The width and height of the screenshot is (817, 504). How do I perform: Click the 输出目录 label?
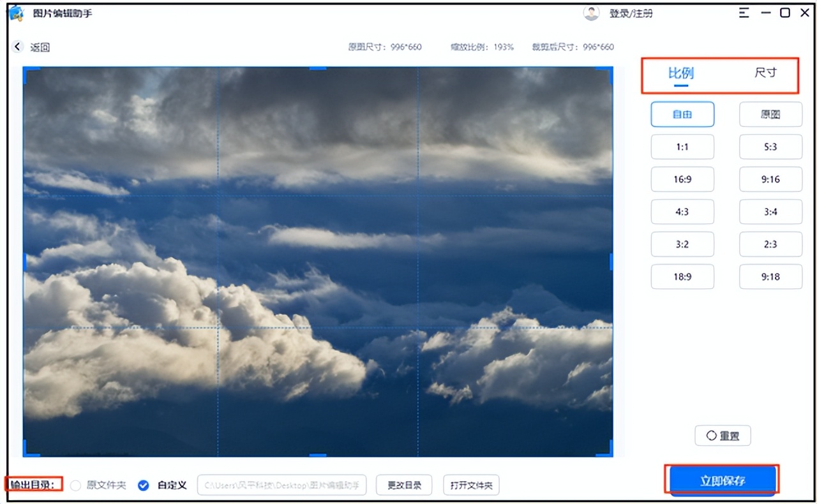pyautogui.click(x=33, y=485)
